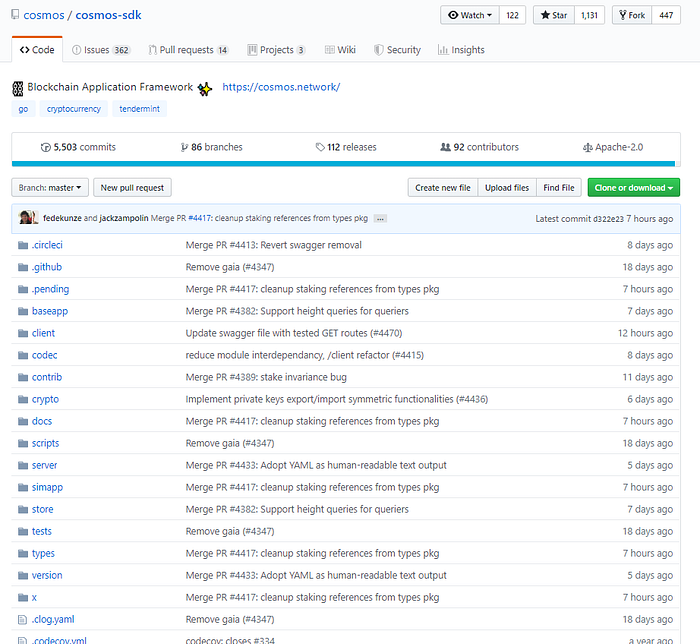
Task: Click the 447 forks count
Action: click(666, 15)
